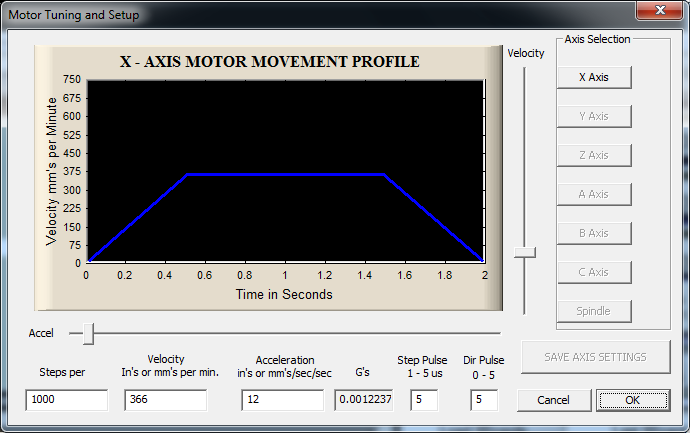
Task: Click the Acceleration value field
Action: click(282, 400)
